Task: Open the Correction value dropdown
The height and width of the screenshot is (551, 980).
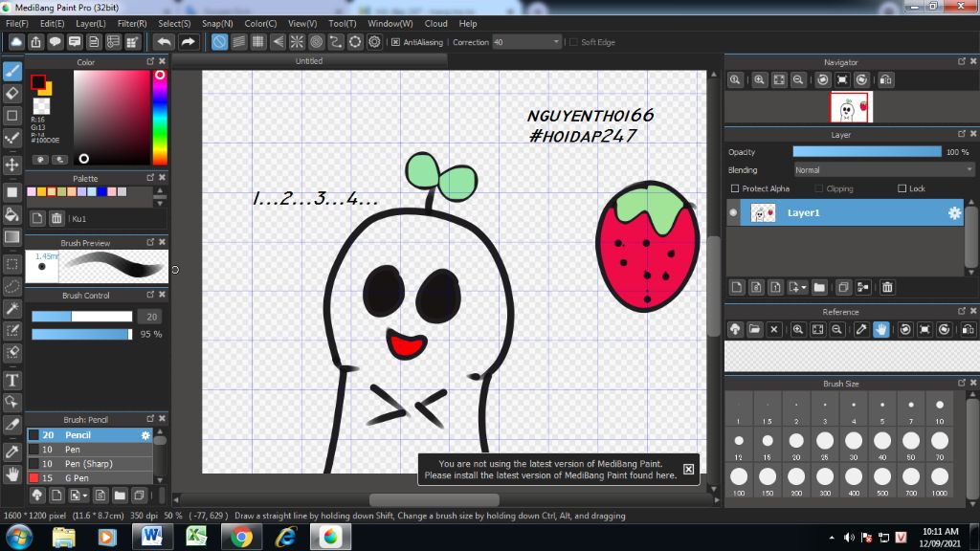Action: coord(556,42)
